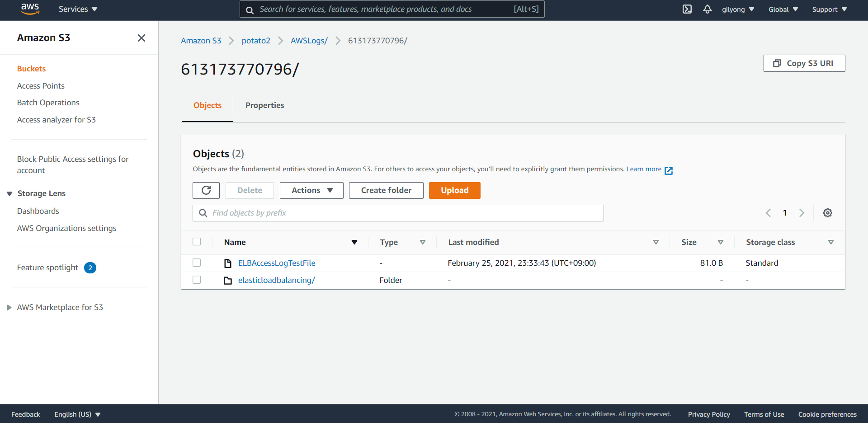Screen dimensions: 868x423
Task: Click the AWSLogs/ breadcrumb link
Action: tap(309, 41)
